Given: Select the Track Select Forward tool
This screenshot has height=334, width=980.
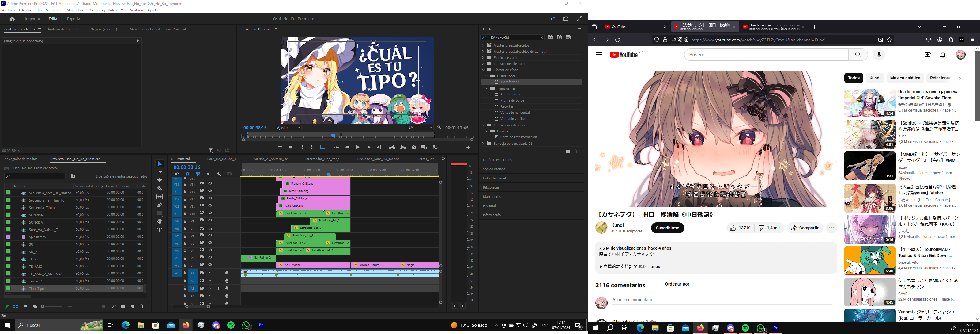Looking at the screenshot, I should [x=160, y=172].
